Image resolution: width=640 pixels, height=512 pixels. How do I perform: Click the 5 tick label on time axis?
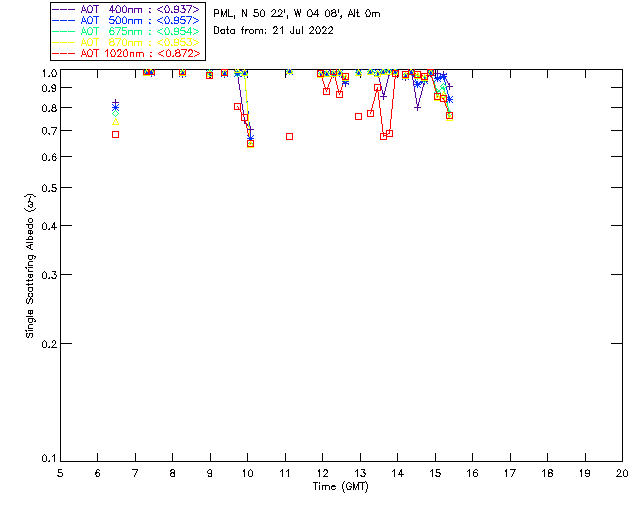pyautogui.click(x=60, y=473)
